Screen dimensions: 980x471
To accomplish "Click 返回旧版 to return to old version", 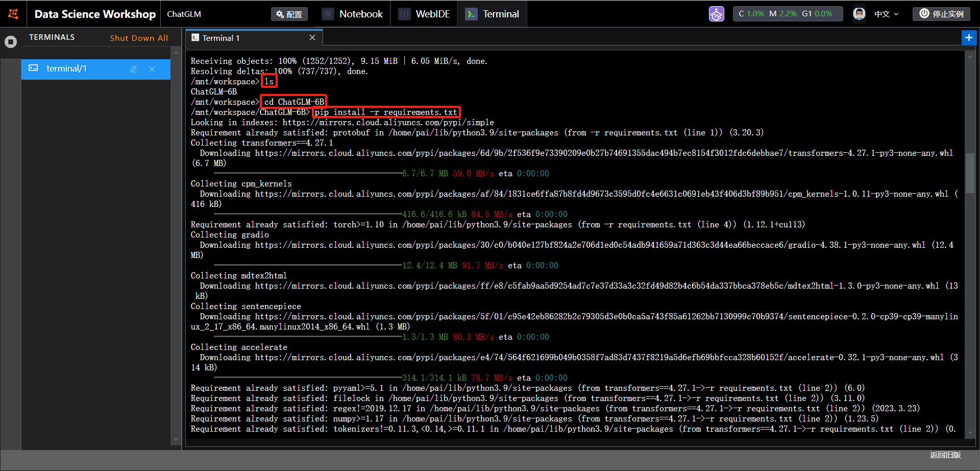I will pos(945,455).
